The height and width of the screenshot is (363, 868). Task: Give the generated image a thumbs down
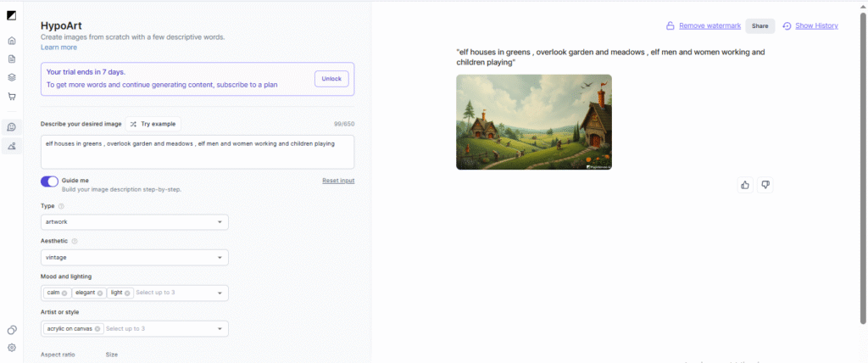pos(765,185)
